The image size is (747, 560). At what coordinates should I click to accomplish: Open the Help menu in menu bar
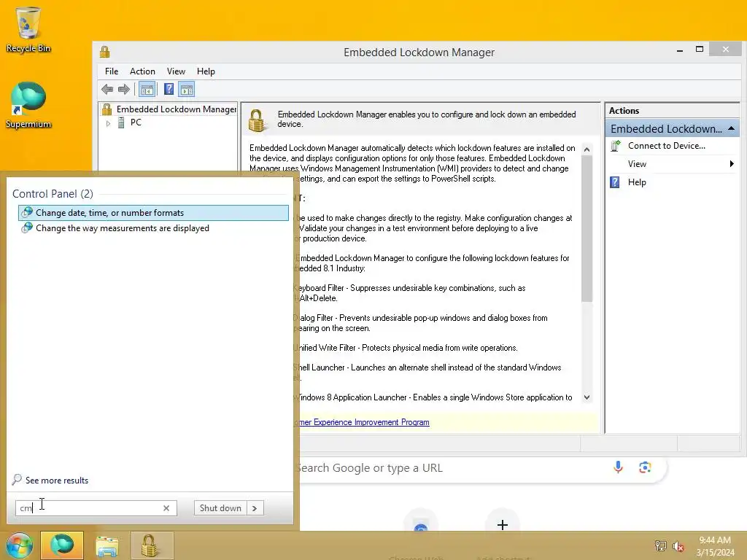206,71
